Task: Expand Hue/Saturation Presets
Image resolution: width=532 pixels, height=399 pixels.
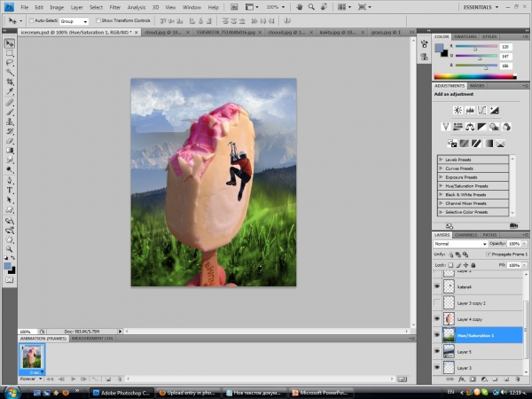Action: (441, 186)
